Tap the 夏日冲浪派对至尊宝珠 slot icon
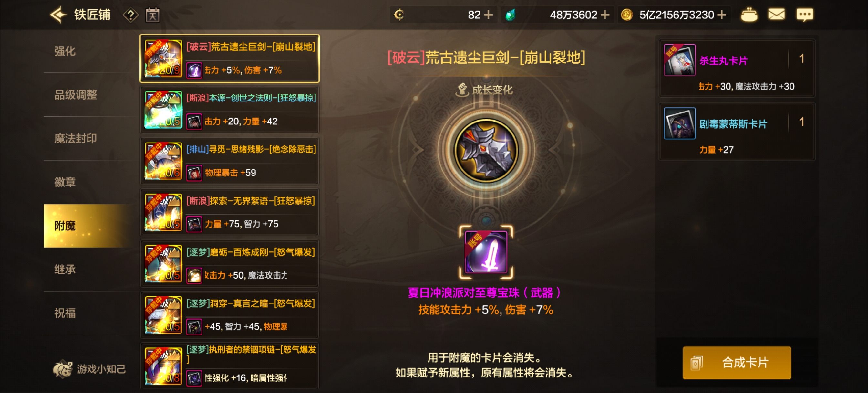Screen dimensions: 868x393 click(x=486, y=252)
